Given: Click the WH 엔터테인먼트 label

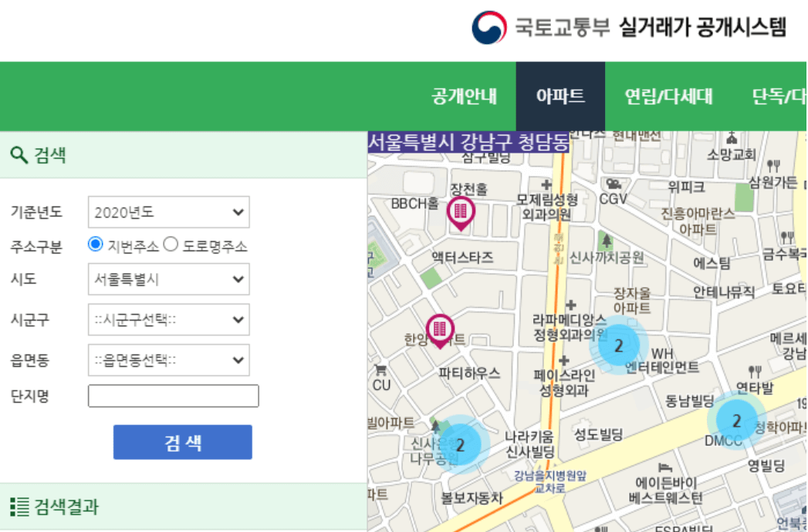Looking at the screenshot, I should 662,361.
